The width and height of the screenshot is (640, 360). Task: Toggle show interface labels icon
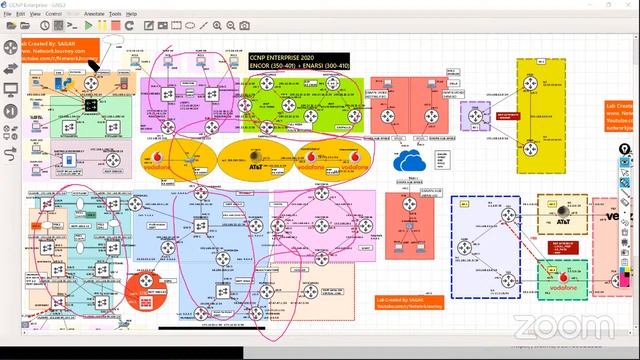click(x=58, y=26)
